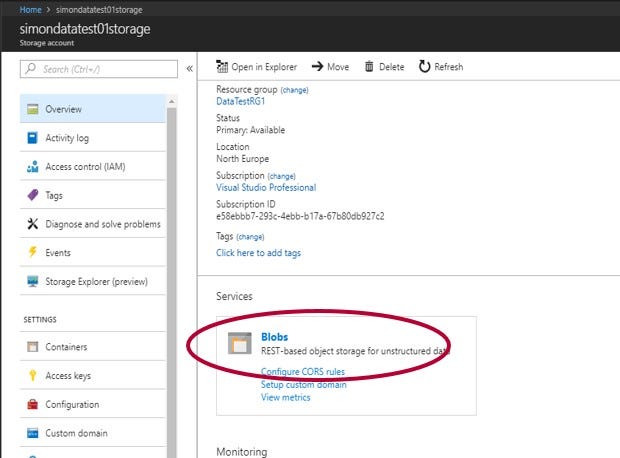This screenshot has width=620, height=458.
Task: Open Configuration settings
Action: (93, 404)
